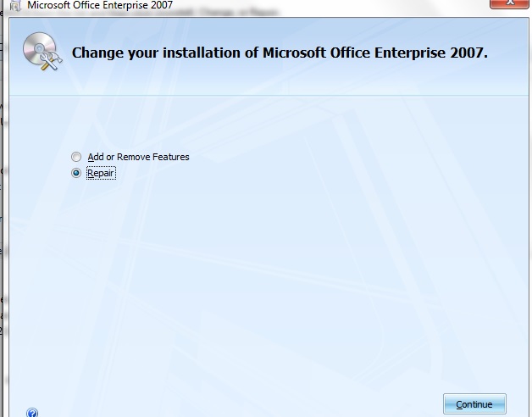The height and width of the screenshot is (417, 532).
Task: Click the filled selected radio circle
Action: 77,173
